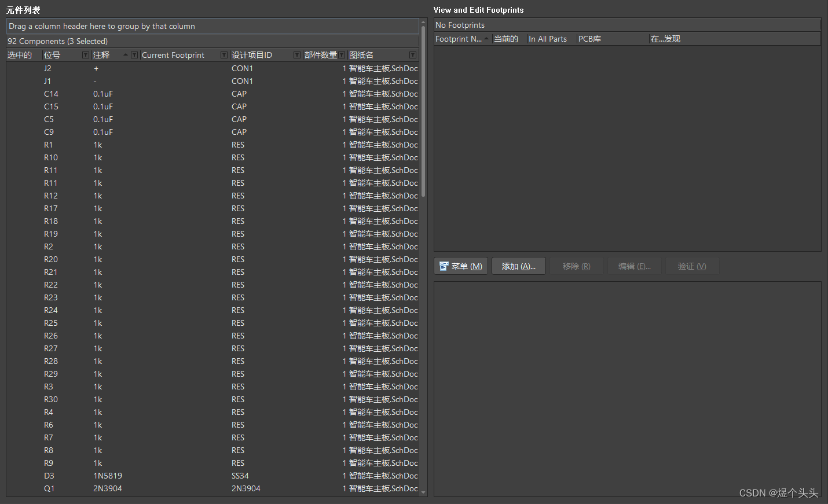Select component row J2
This screenshot has height=504, width=828.
coord(213,68)
